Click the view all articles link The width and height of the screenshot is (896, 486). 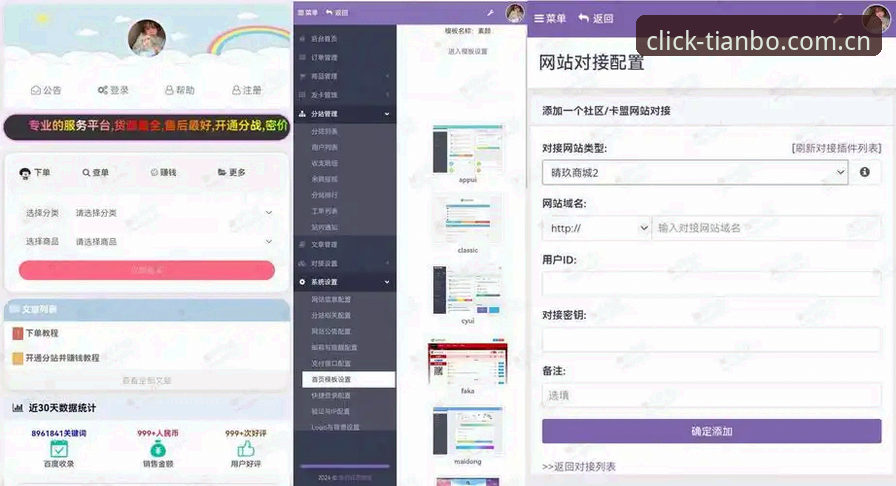(147, 380)
